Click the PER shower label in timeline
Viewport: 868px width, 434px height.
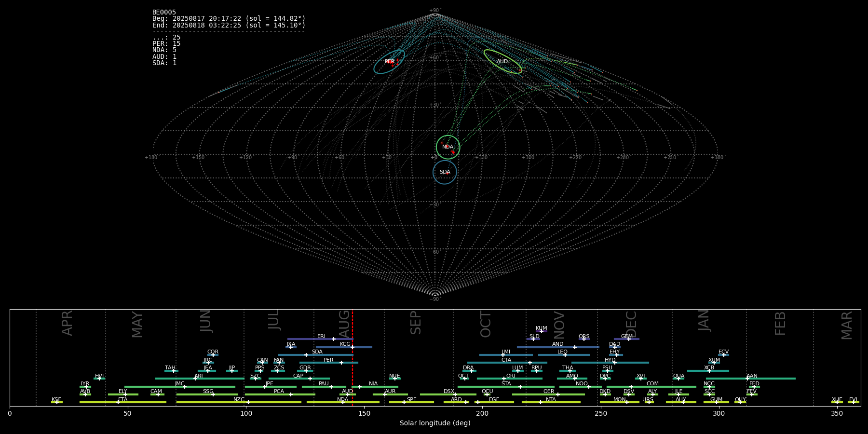click(328, 360)
